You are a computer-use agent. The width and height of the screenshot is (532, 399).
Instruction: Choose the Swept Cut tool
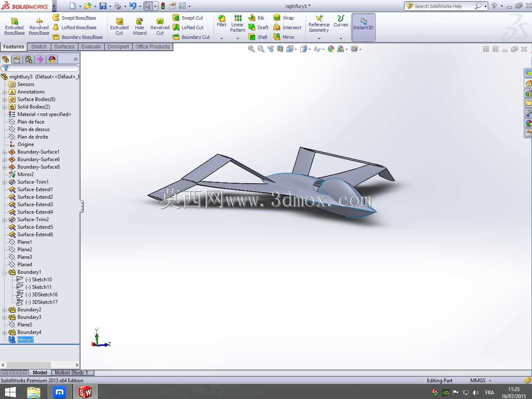(188, 18)
